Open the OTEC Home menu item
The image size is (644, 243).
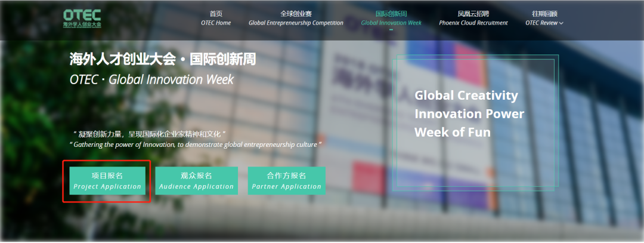(216, 19)
